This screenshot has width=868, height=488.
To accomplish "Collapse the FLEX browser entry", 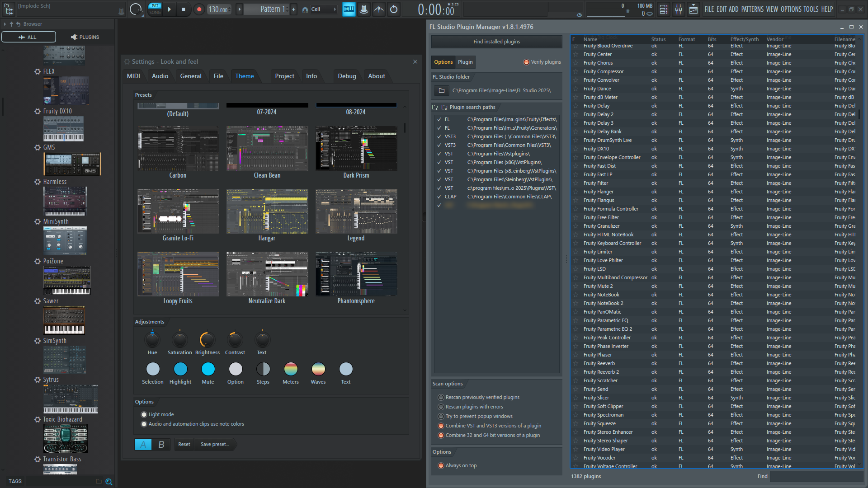I will [x=38, y=71].
